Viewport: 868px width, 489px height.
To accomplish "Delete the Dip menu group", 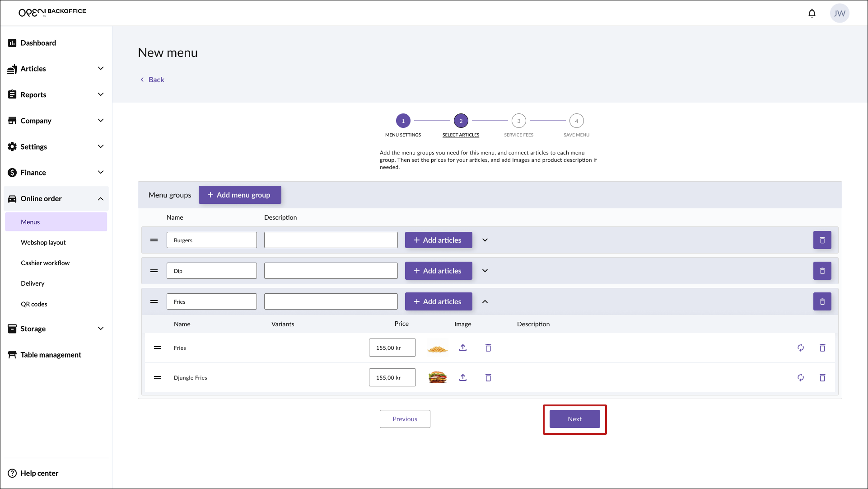I will pos(822,271).
